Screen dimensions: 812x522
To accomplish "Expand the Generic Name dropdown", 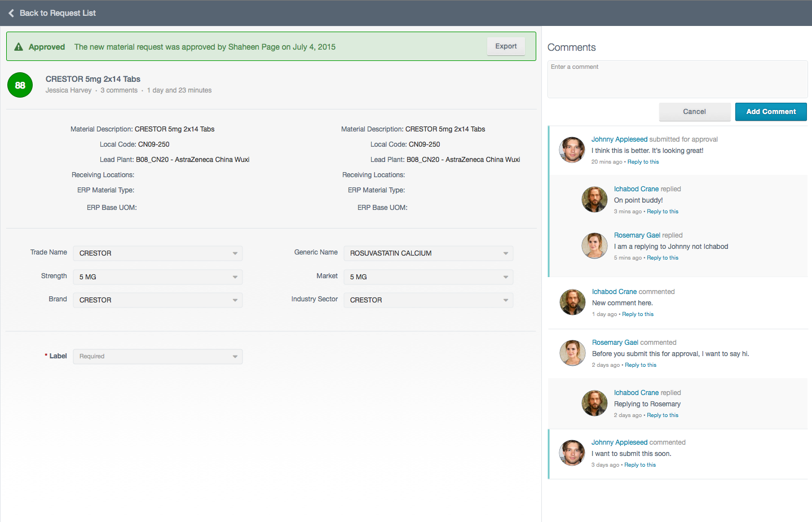I will (429, 253).
